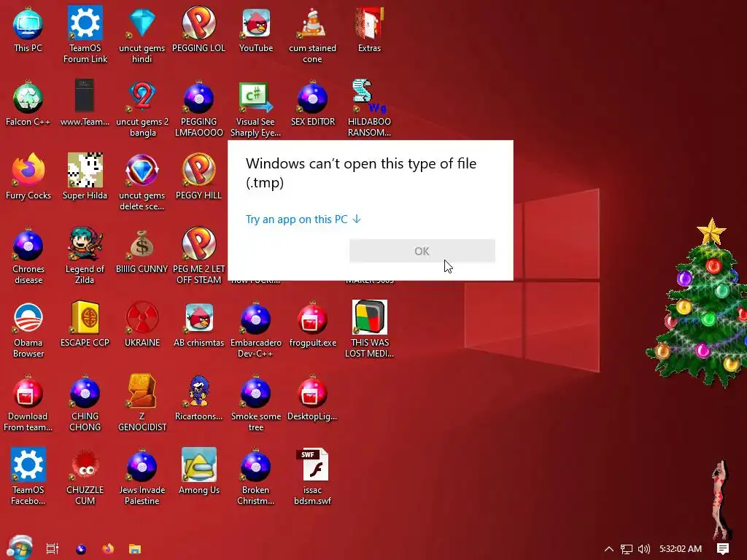The image size is (747, 560).
Task: Select the AB crhismtas icon
Action: (x=198, y=324)
